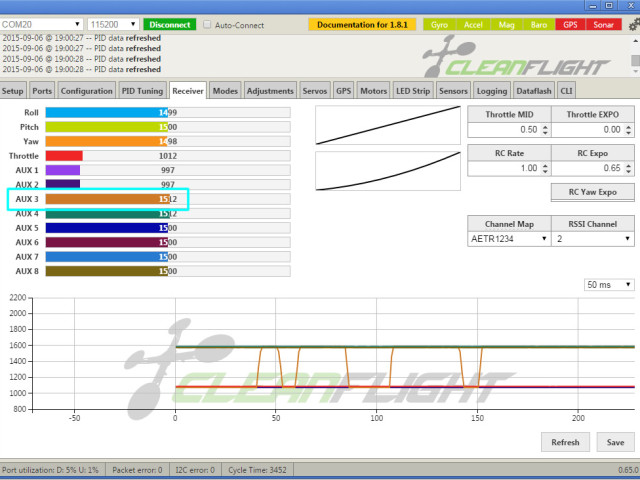The image size is (640, 480).
Task: Open the COM20 port dropdown
Action: point(41,24)
